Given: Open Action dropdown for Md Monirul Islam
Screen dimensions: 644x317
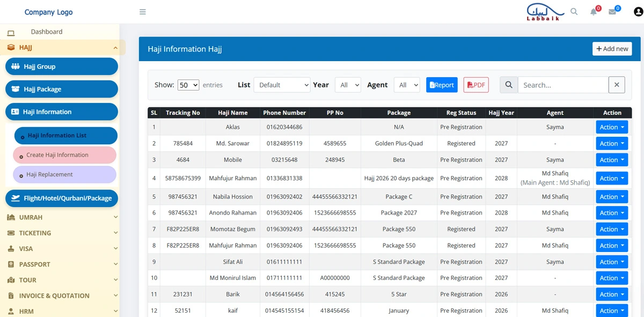Looking at the screenshot, I should [x=612, y=278].
